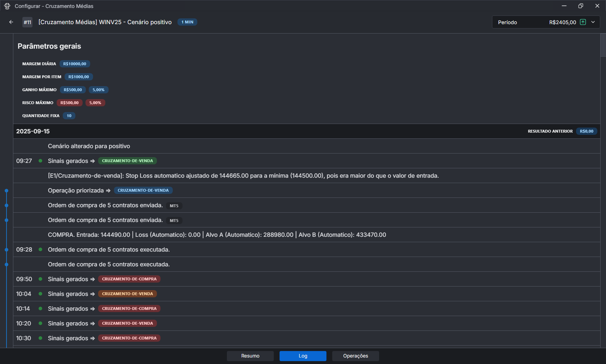The width and height of the screenshot is (606, 364).
Task: Click the vertical scrollbar thumb
Action: click(603, 45)
